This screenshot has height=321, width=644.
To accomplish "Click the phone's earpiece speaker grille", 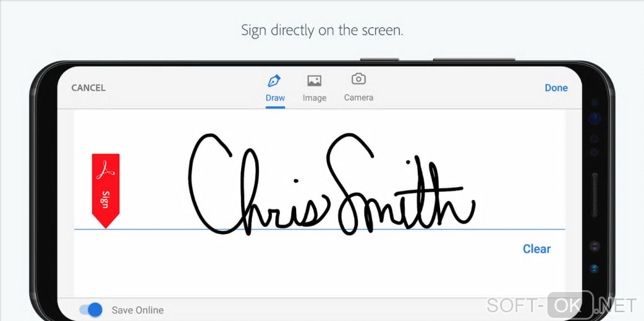I will pyautogui.click(x=594, y=195).
